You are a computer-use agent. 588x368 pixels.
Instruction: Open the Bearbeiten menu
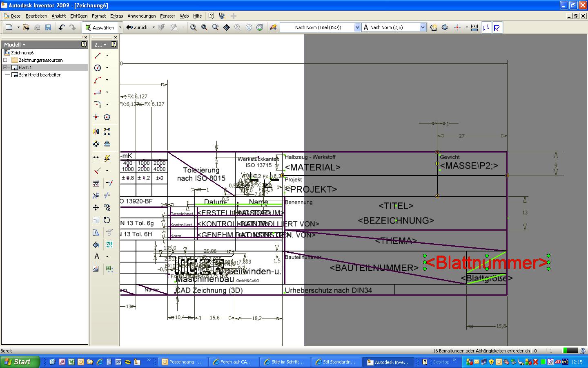pyautogui.click(x=36, y=16)
